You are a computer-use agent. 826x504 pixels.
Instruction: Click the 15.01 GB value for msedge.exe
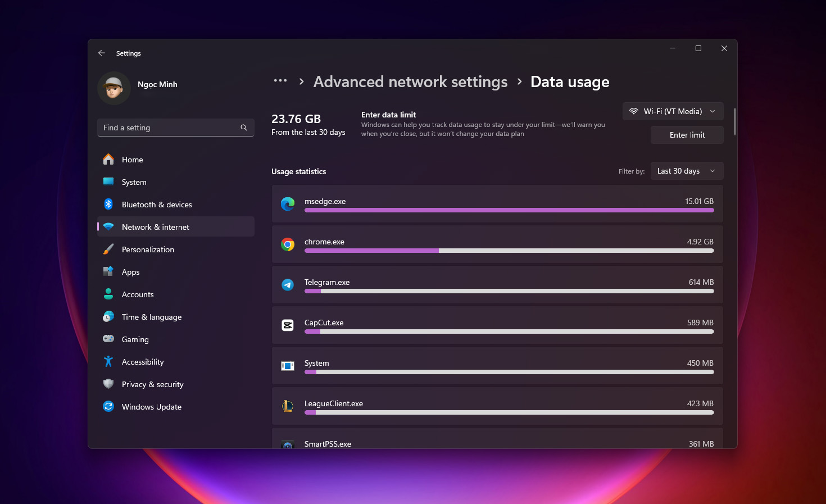pyautogui.click(x=699, y=201)
